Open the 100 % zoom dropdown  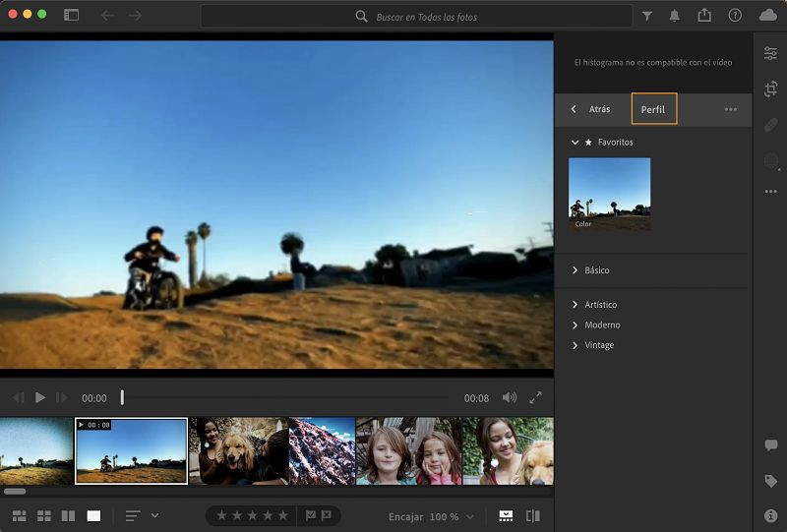pyautogui.click(x=452, y=516)
